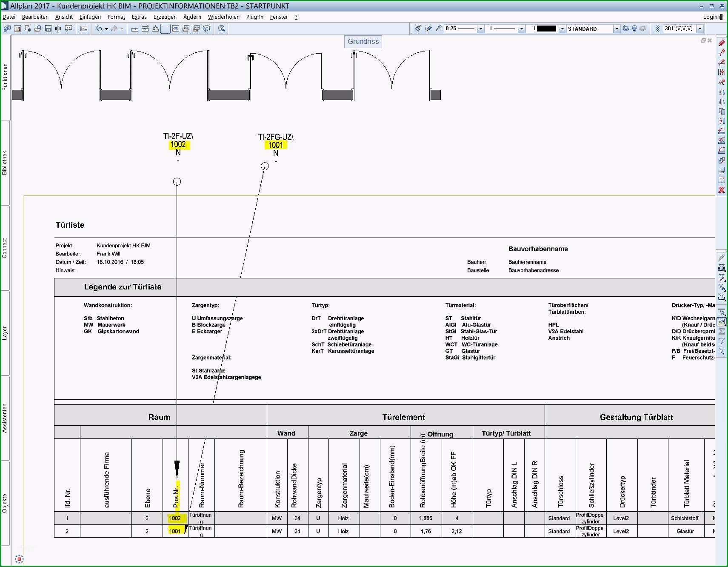The height and width of the screenshot is (567, 728).
Task: Open the Extras menu
Action: pyautogui.click(x=139, y=17)
